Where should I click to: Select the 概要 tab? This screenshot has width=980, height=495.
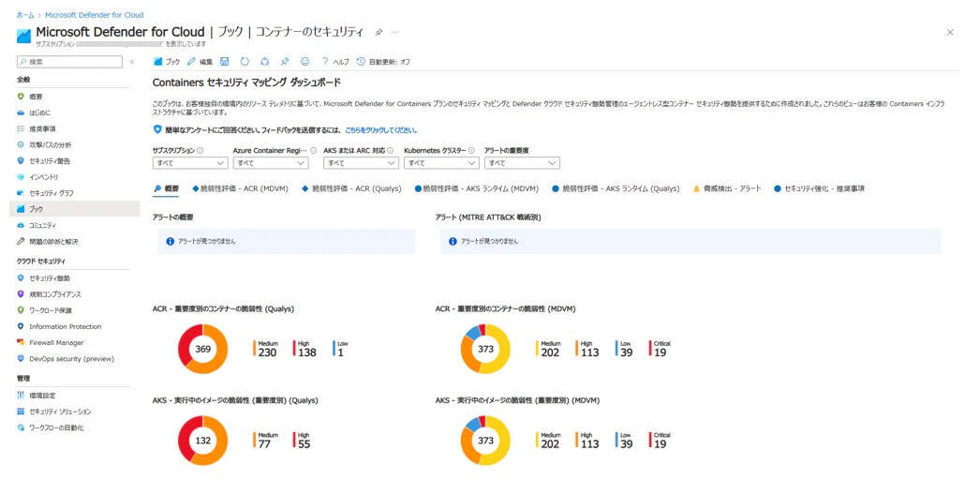coord(167,188)
